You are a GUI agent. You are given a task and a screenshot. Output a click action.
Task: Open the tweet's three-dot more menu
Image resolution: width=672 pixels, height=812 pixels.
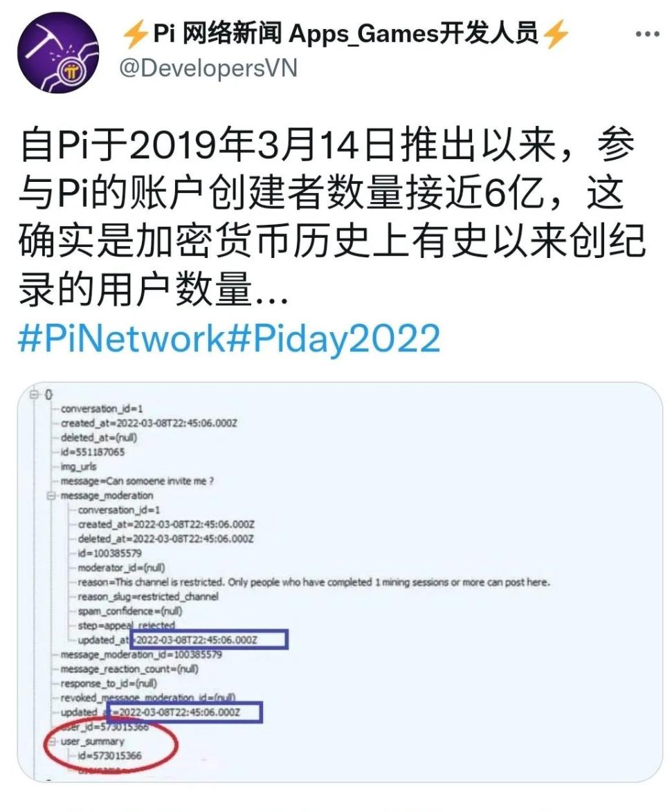[647, 35]
